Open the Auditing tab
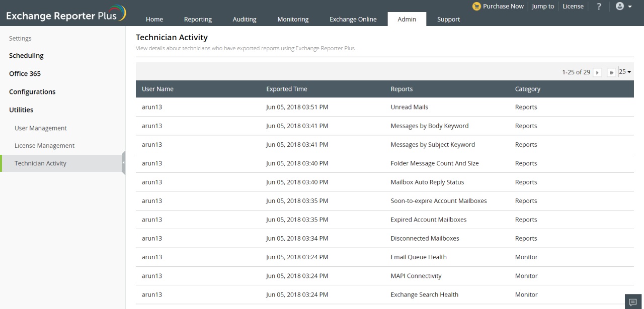Screen dimensions: 644x309 point(245,19)
